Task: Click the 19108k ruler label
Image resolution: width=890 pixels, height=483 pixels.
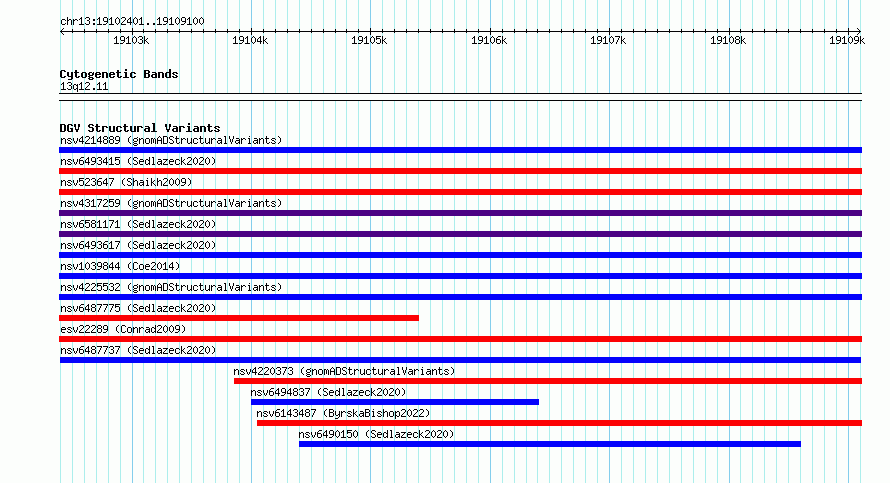Action: [728, 40]
